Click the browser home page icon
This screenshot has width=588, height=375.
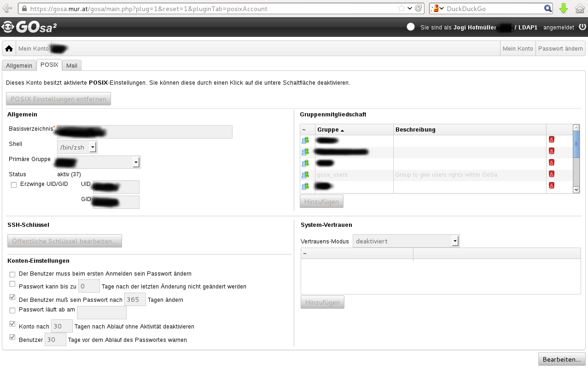[579, 8]
